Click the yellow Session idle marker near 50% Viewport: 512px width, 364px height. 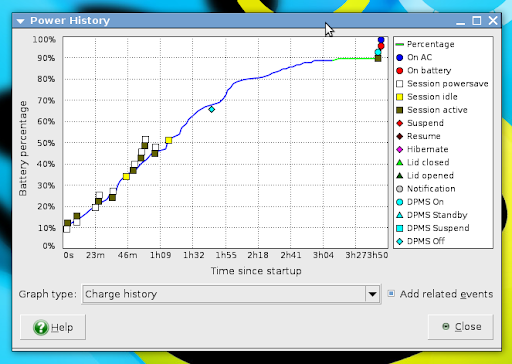pos(169,140)
